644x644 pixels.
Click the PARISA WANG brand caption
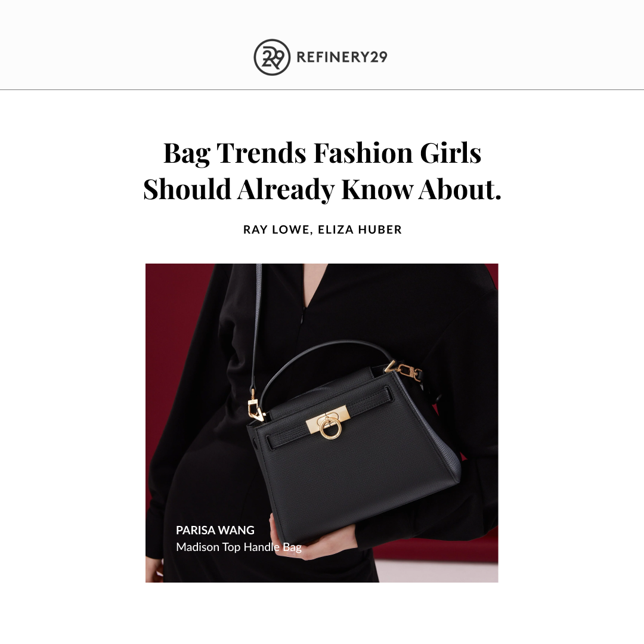215,530
